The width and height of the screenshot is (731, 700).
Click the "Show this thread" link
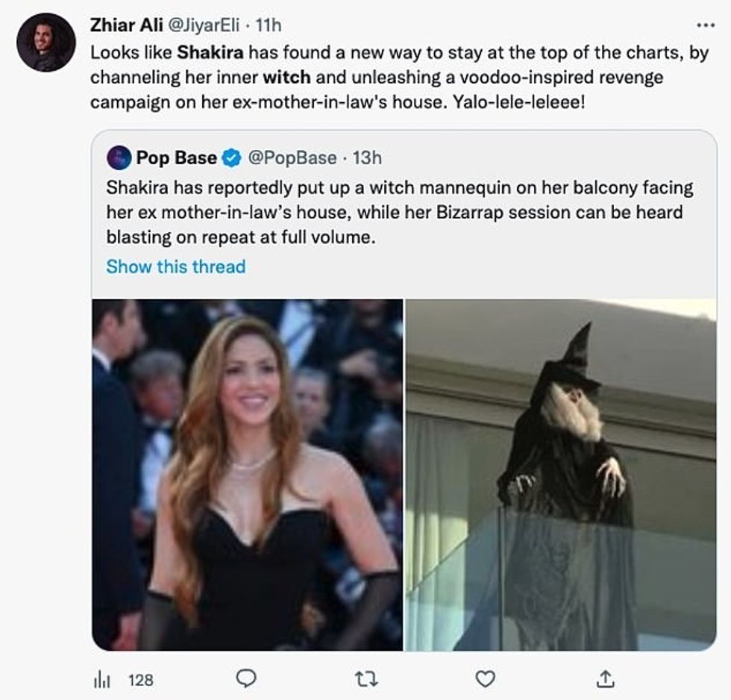(x=175, y=266)
